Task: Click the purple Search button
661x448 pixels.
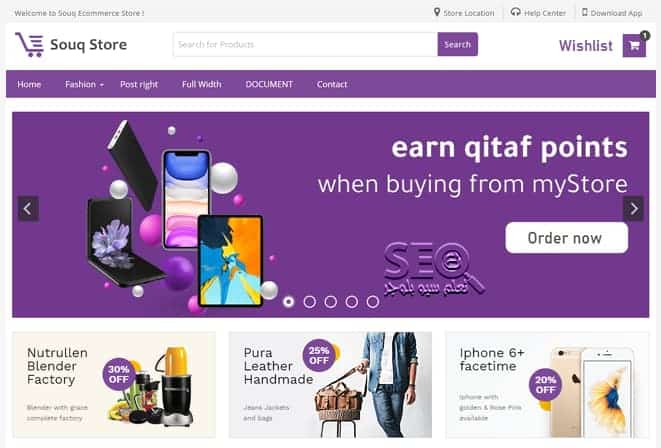Action: (x=457, y=44)
